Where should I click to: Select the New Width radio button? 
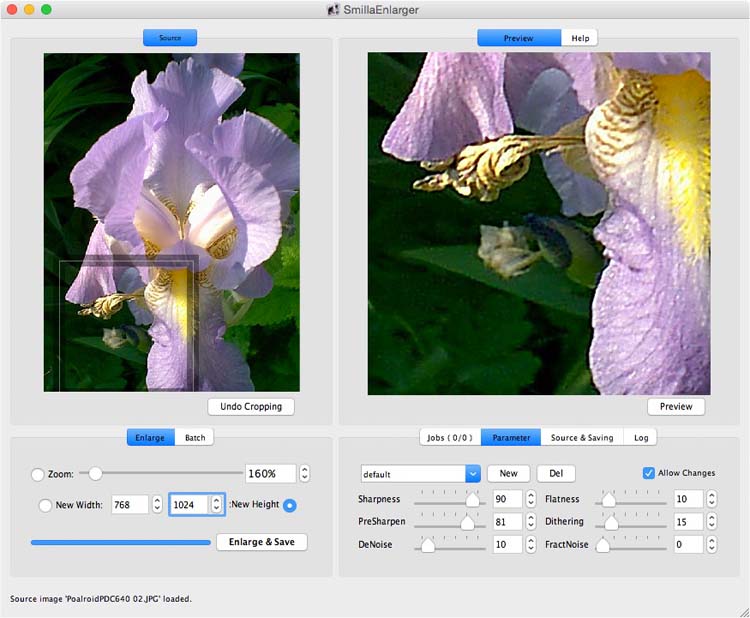(x=45, y=505)
